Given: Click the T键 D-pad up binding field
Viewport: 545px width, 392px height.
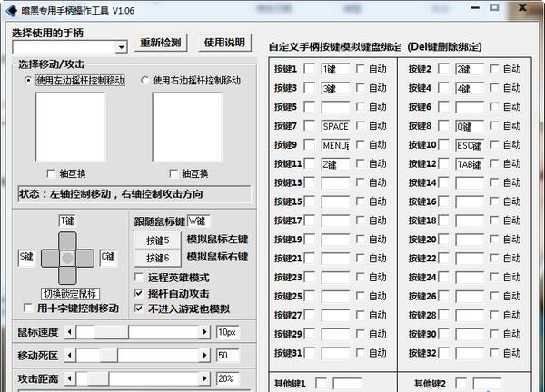Looking at the screenshot, I should (x=67, y=220).
